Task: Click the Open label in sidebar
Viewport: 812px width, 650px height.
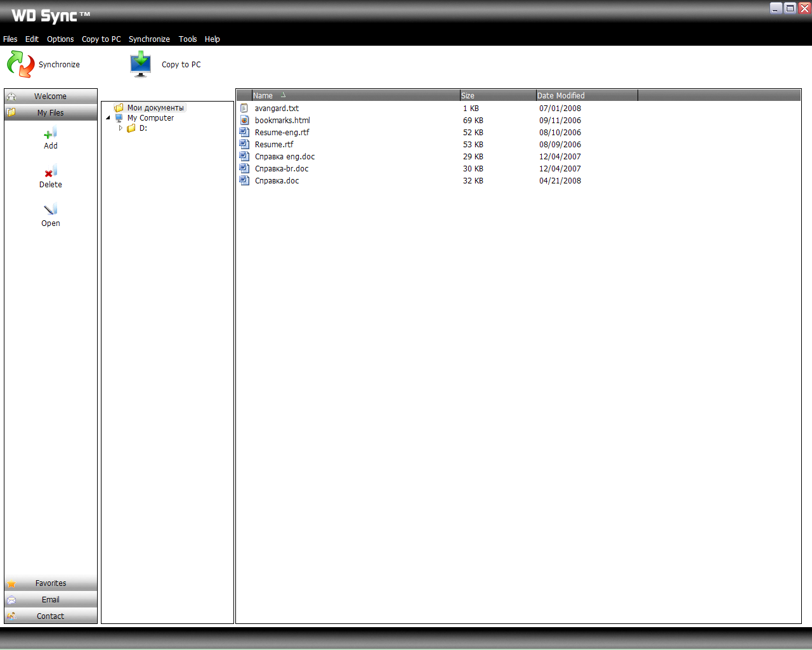Action: click(x=51, y=223)
